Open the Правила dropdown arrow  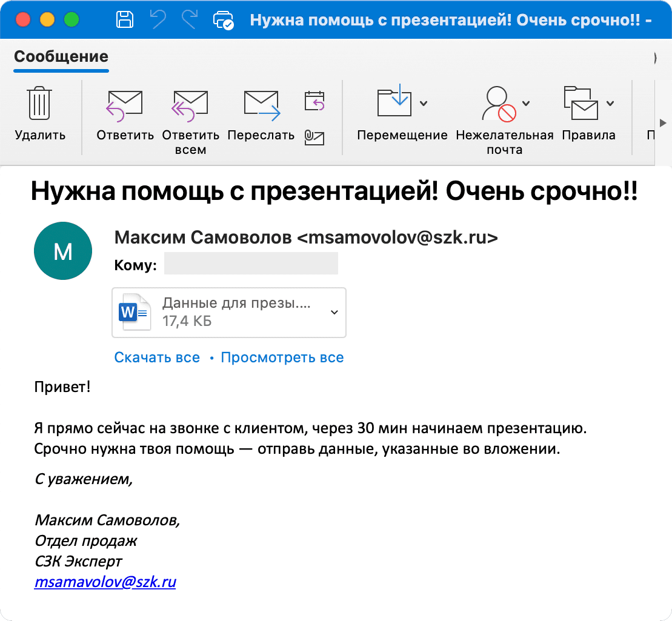coord(610,103)
